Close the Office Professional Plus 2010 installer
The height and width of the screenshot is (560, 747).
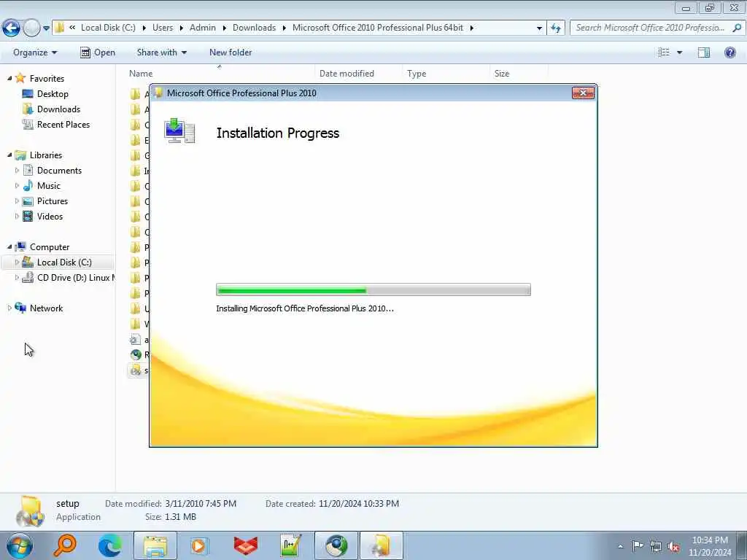coord(583,93)
